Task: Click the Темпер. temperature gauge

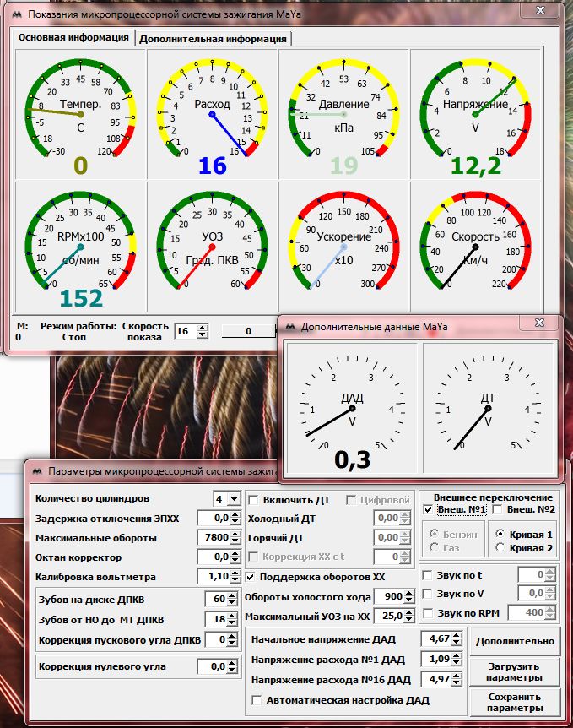Action: click(80, 112)
